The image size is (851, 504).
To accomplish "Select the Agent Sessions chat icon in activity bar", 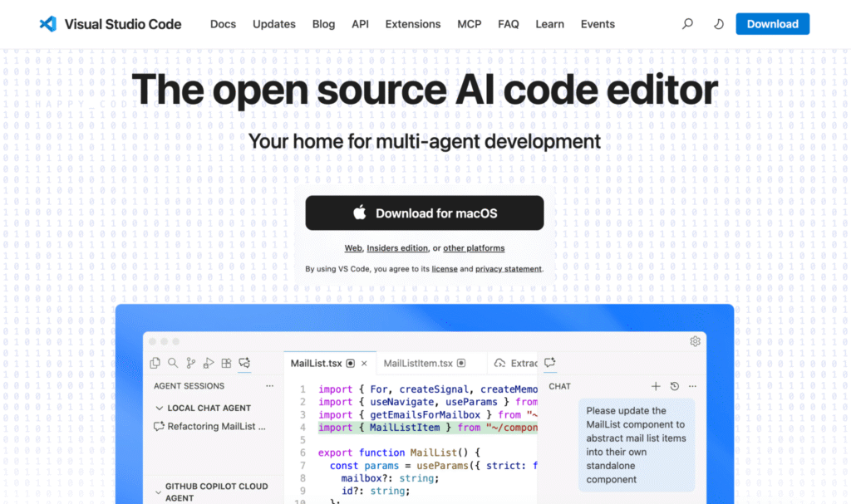I will (244, 363).
